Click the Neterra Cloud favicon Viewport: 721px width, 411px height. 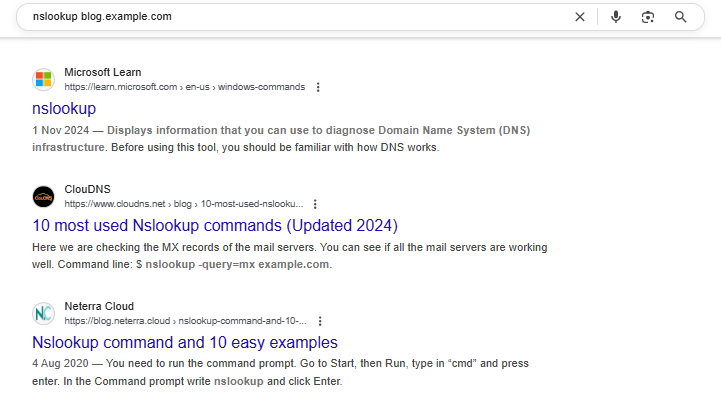(x=43, y=313)
